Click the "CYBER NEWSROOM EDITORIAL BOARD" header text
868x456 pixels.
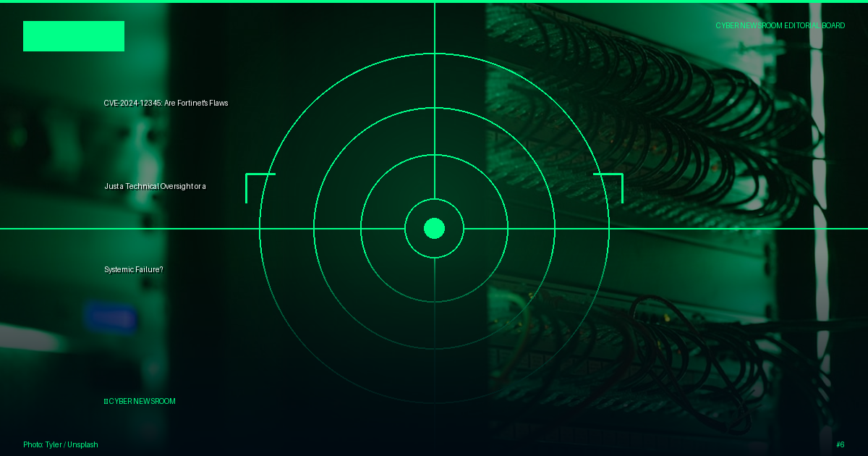(780, 25)
